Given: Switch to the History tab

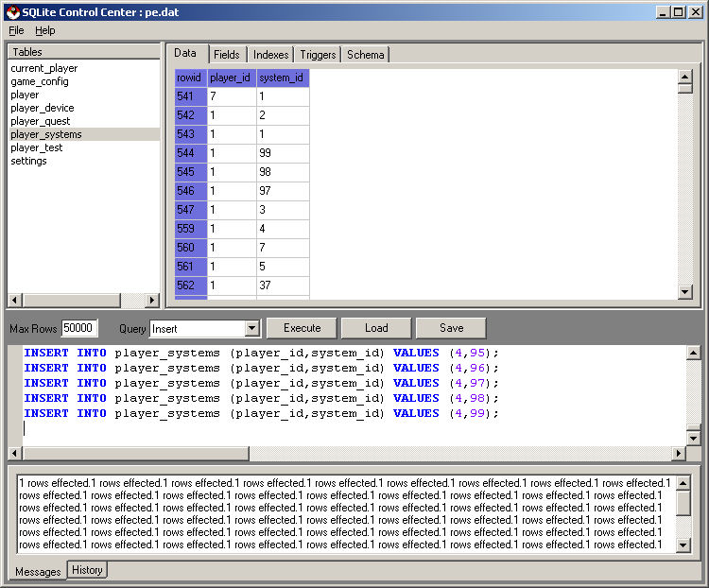Looking at the screenshot, I should coord(87,569).
